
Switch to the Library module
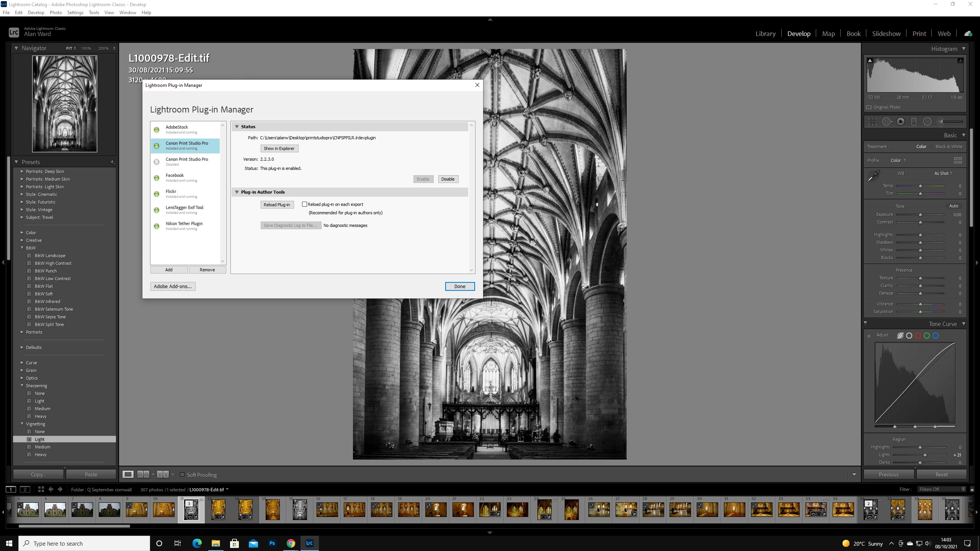(x=765, y=34)
